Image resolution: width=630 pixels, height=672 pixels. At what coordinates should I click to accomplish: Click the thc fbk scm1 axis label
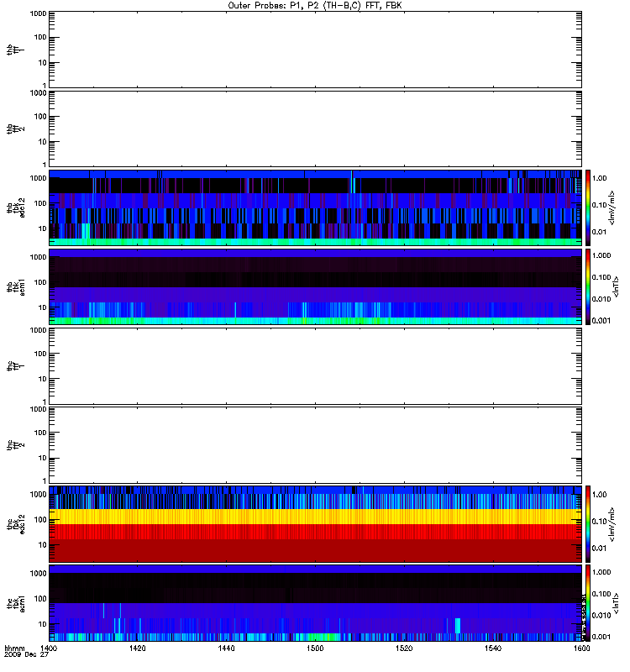pos(16,603)
